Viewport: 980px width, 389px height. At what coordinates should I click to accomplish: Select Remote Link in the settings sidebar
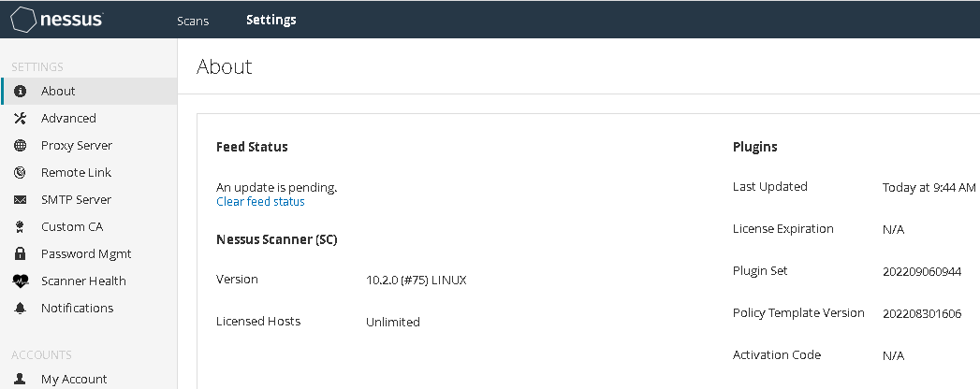point(76,172)
